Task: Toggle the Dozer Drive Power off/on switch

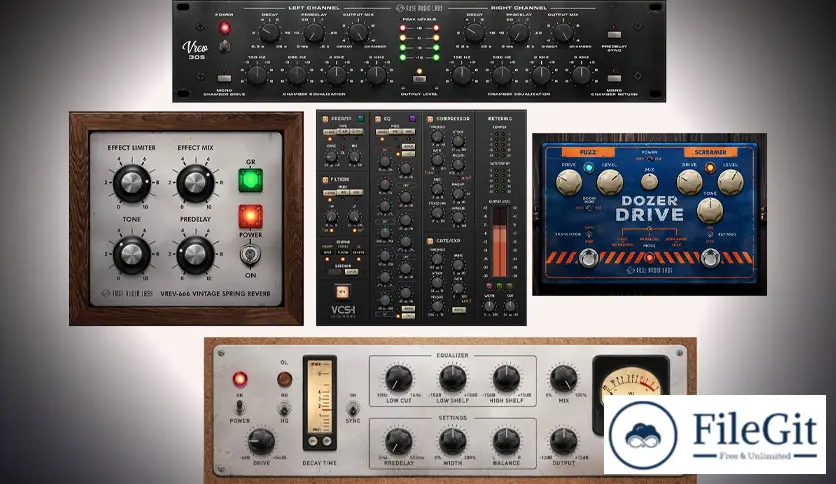Action: (649, 159)
